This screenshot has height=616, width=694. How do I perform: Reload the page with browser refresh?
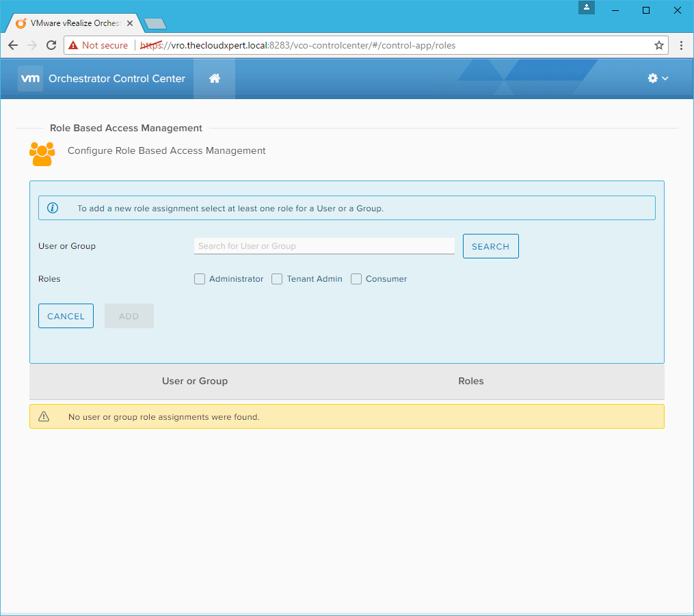point(51,45)
